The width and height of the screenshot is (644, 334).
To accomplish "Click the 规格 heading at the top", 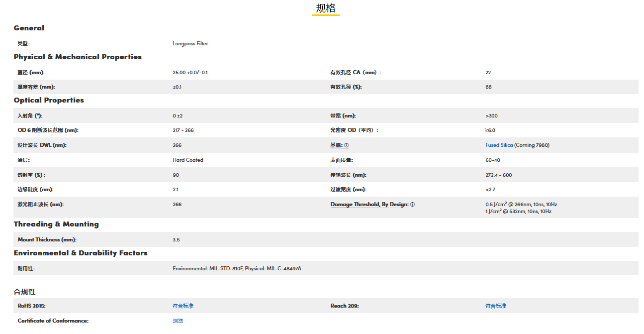I will pos(326,8).
